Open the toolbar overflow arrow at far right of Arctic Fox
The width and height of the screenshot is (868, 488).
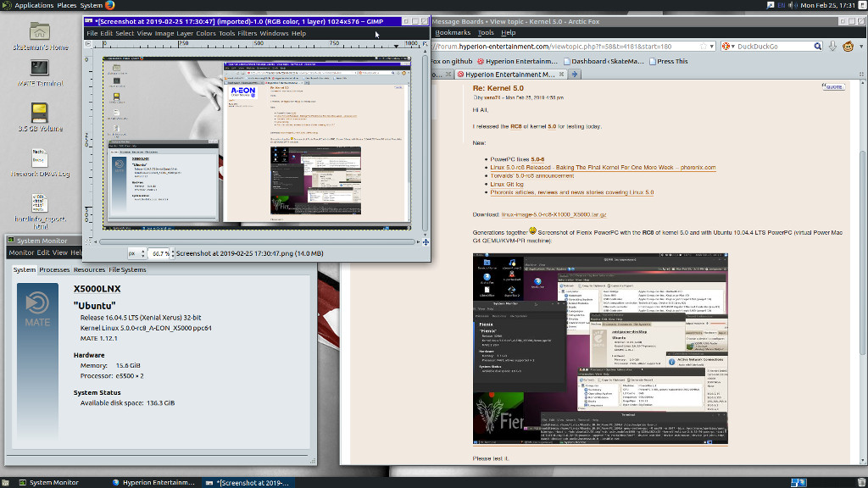pos(861,47)
